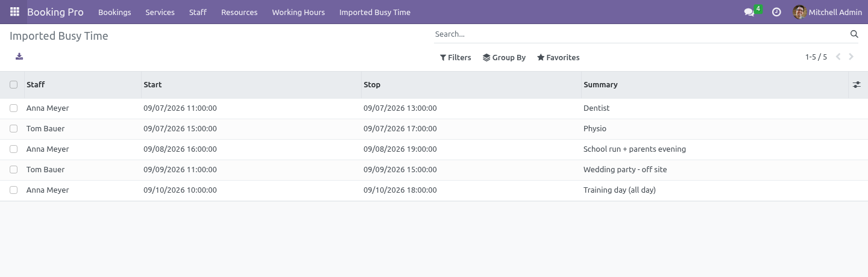Image resolution: width=868 pixels, height=277 pixels.
Task: Focus the Search input field
Action: pyautogui.click(x=641, y=34)
